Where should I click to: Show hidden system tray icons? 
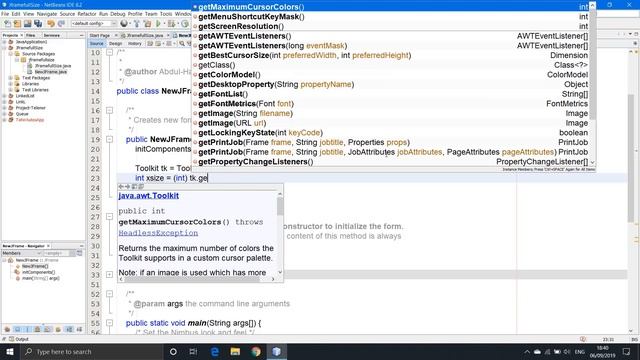(x=527, y=351)
